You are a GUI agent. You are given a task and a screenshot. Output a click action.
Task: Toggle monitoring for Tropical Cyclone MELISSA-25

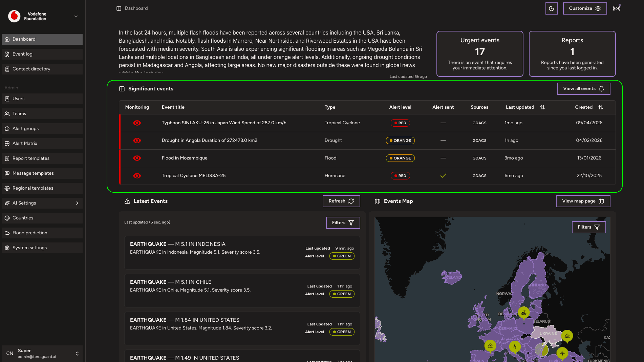(137, 176)
